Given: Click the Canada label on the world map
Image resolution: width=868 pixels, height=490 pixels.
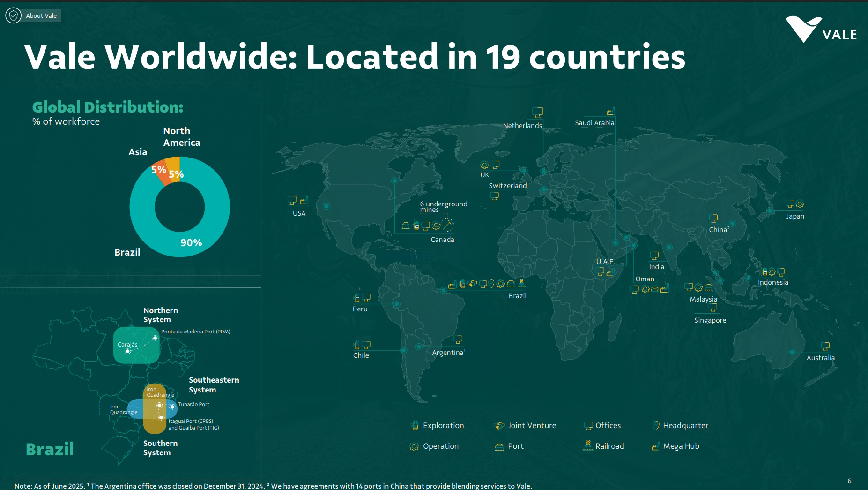Looking at the screenshot, I should 442,240.
